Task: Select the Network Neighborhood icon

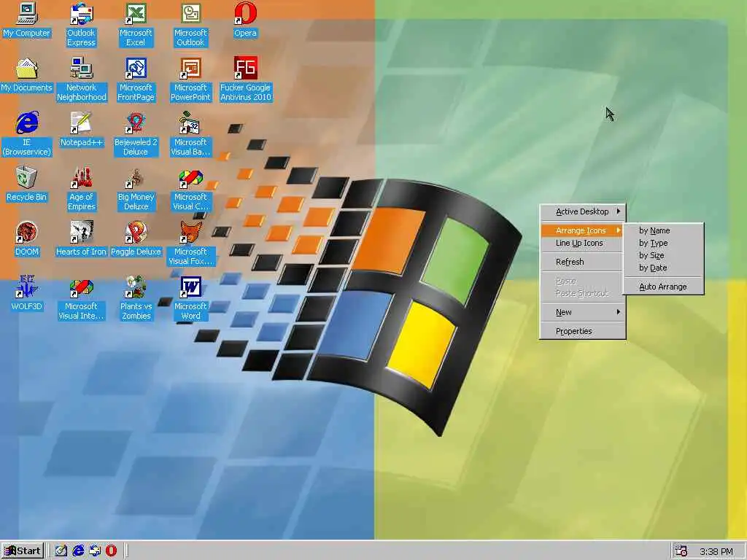Action: pos(82,79)
